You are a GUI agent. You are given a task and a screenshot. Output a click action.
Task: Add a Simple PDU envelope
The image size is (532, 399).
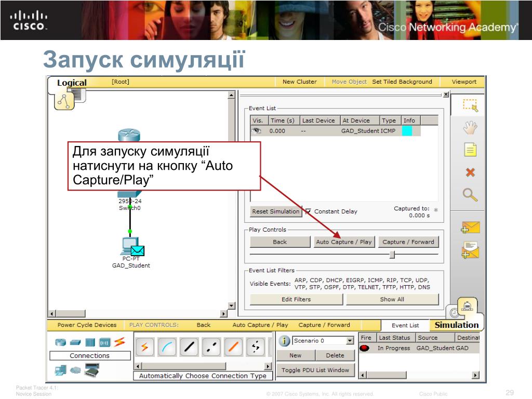(470, 228)
